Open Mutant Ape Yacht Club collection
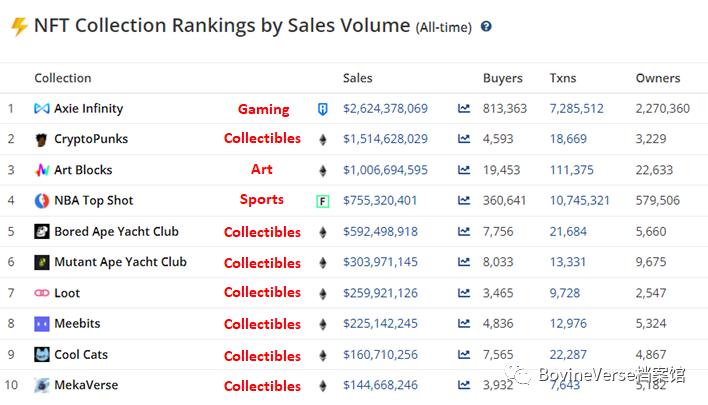The image size is (708, 405). coord(120,262)
